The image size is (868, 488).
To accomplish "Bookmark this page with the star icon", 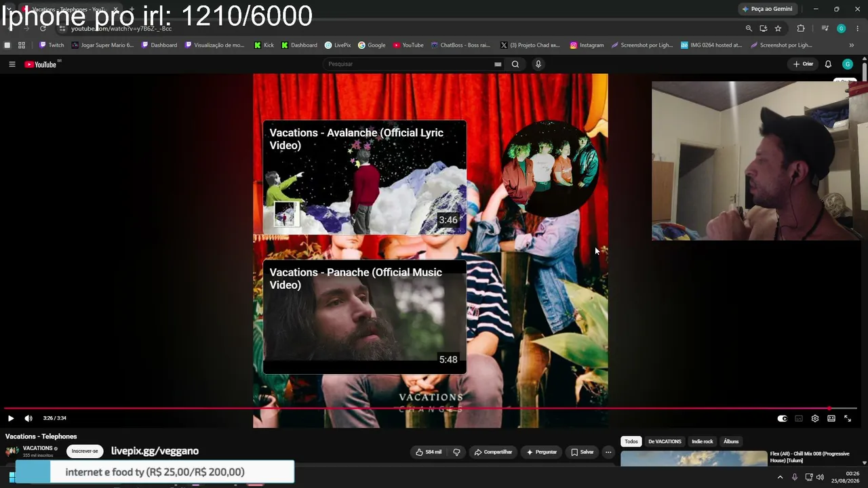I will click(x=778, y=28).
